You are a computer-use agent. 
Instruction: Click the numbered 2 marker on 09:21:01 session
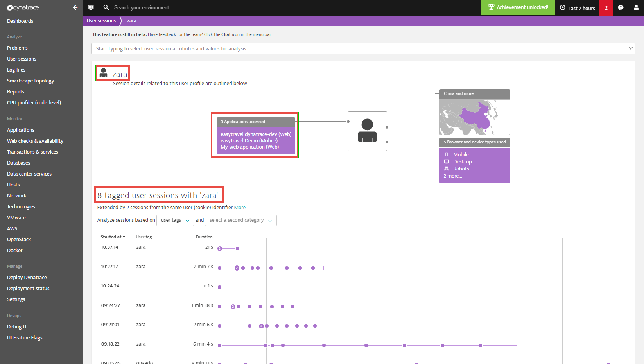(261, 326)
